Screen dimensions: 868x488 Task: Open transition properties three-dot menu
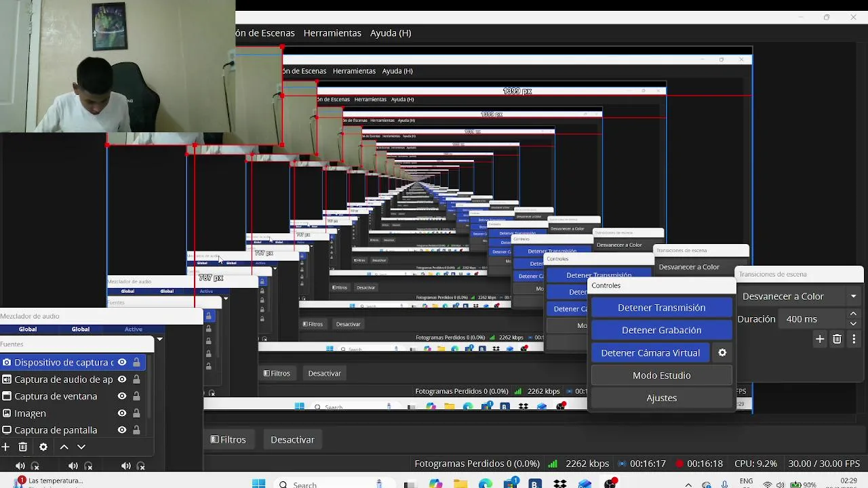pyautogui.click(x=854, y=339)
